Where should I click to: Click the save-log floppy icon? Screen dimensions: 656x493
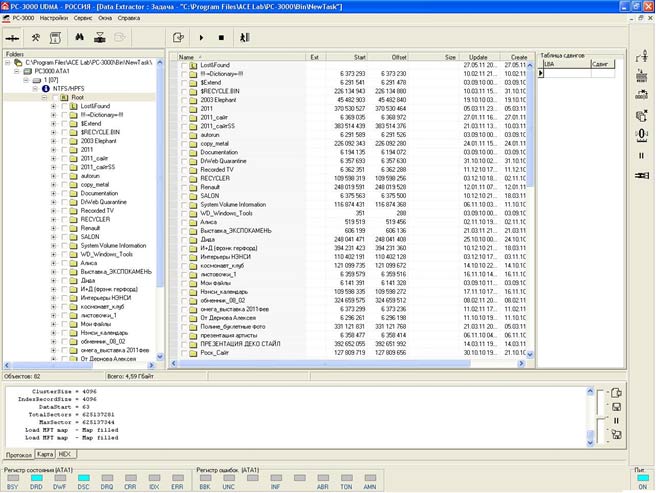pyautogui.click(x=616, y=407)
